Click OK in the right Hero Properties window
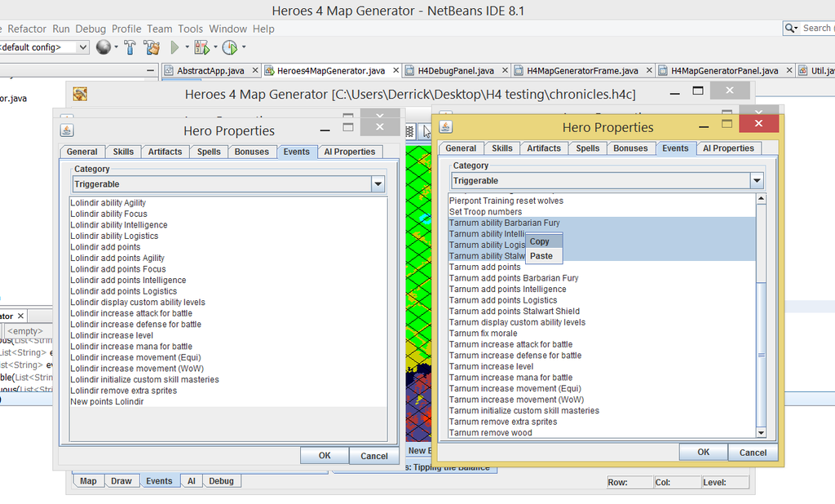This screenshot has height=504, width=835. point(704,452)
